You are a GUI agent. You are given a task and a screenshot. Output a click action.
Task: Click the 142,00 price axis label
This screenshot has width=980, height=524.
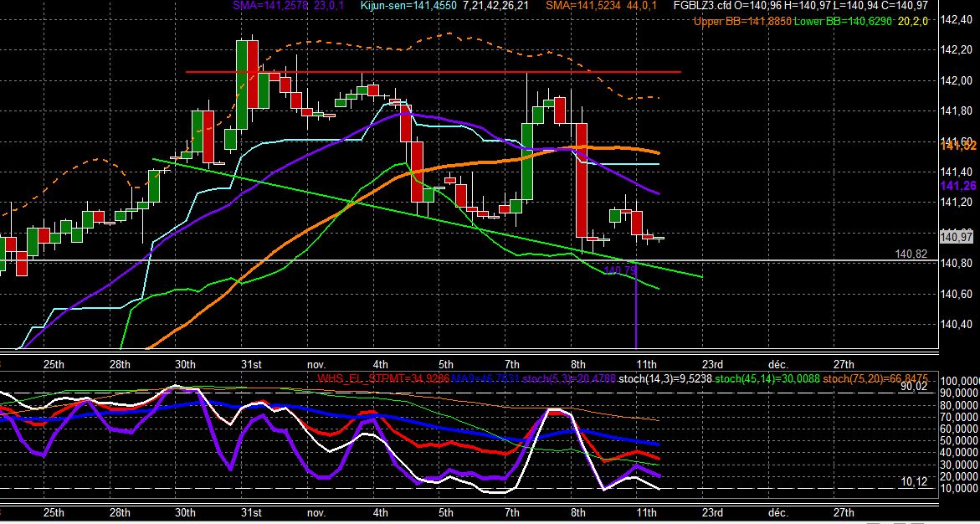point(957,80)
